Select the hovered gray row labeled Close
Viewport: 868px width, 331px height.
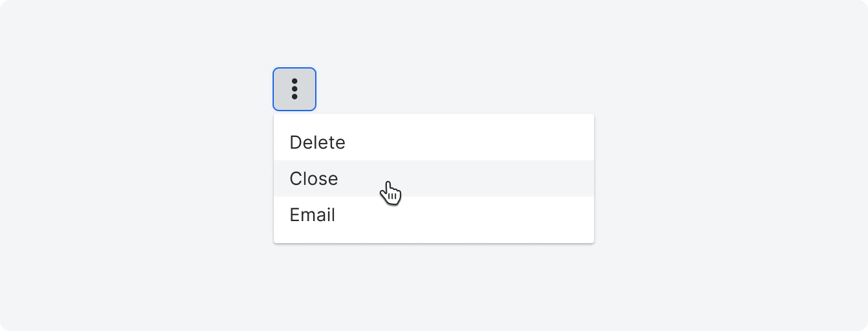click(x=434, y=178)
